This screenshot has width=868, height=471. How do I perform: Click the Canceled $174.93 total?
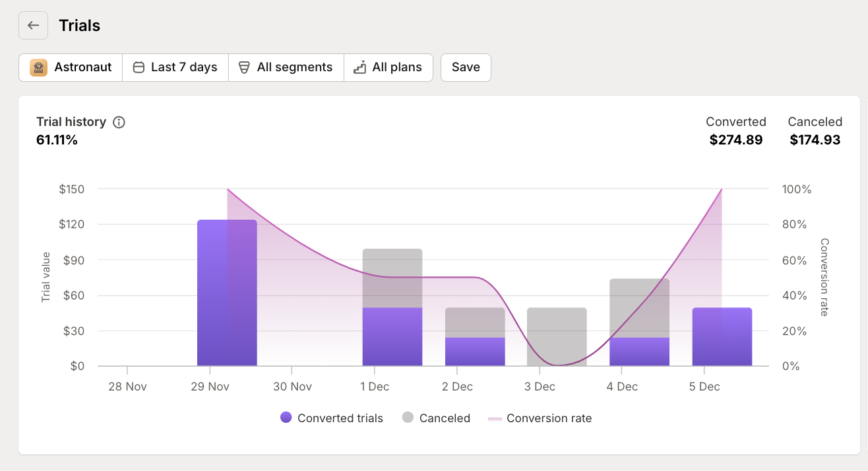pyautogui.click(x=815, y=140)
